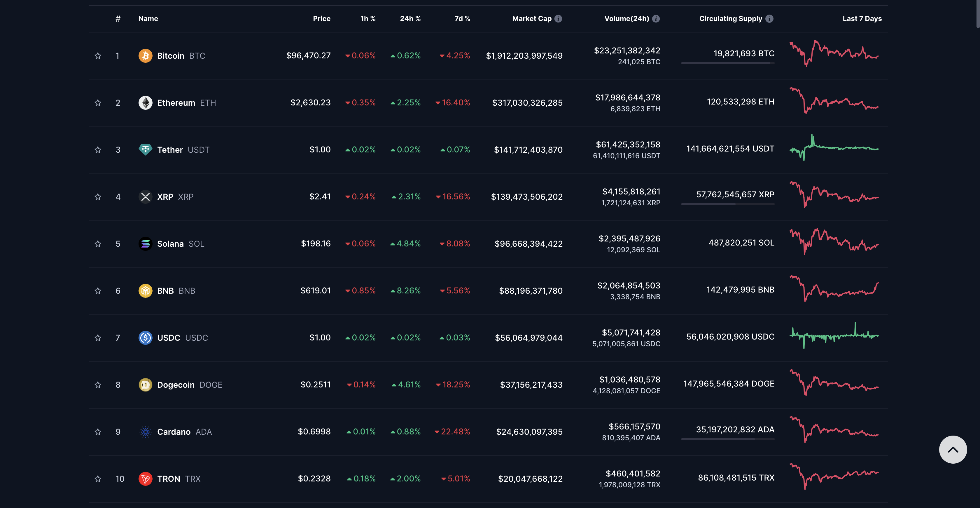Open the BNB coin page link

pos(165,291)
